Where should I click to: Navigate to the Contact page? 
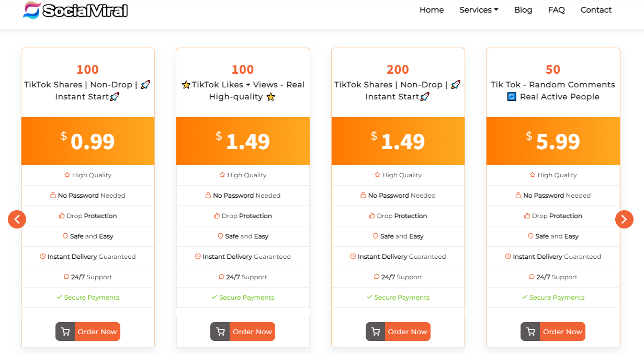click(596, 10)
